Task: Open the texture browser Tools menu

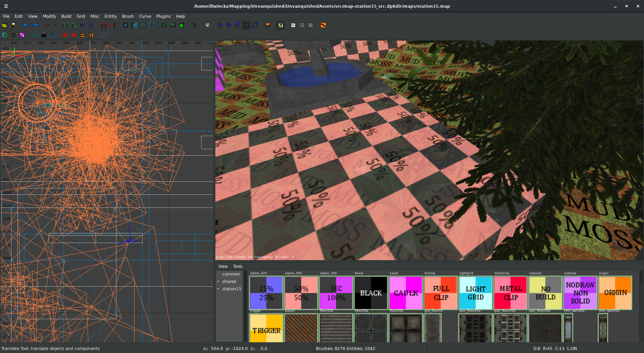Action: coord(238,267)
